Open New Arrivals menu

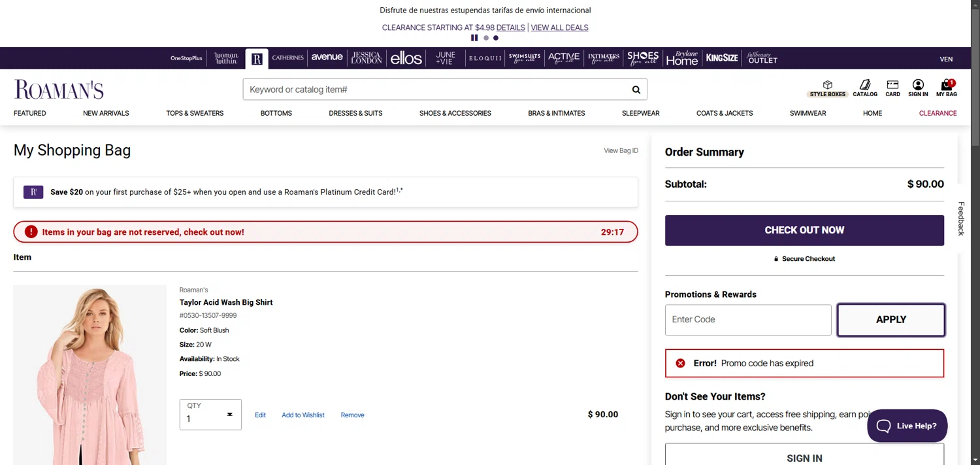click(106, 113)
